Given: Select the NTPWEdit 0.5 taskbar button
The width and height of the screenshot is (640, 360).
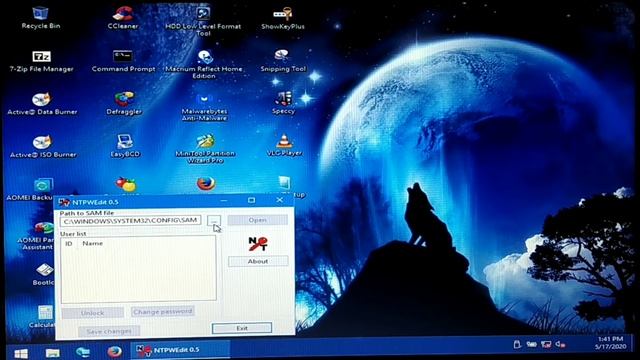Looking at the screenshot, I should (180, 350).
